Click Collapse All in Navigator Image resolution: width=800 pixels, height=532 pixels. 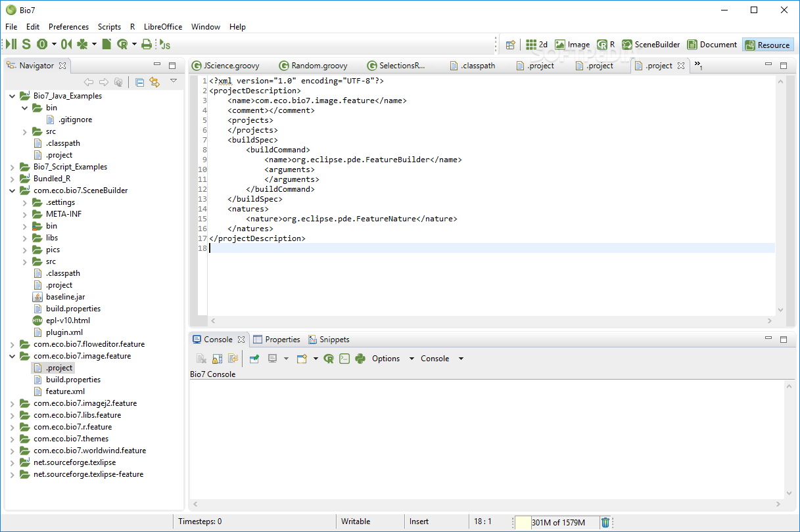pyautogui.click(x=139, y=82)
